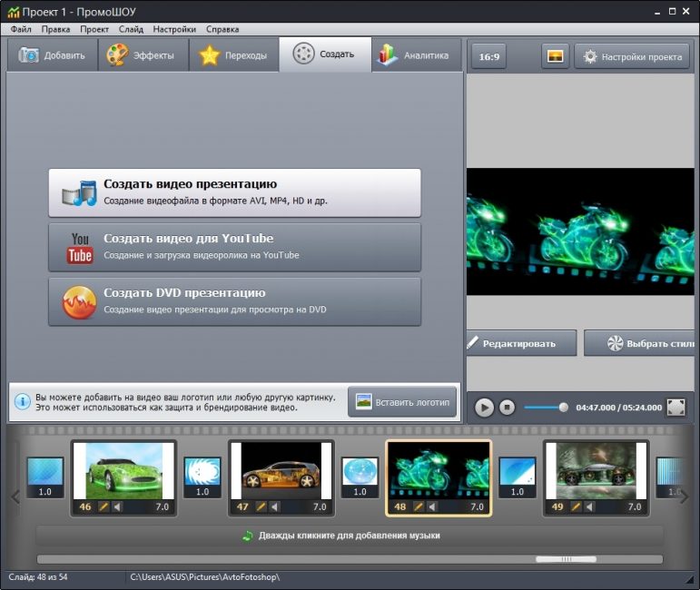Click the play button under the preview
The image size is (700, 590).
pyautogui.click(x=484, y=407)
